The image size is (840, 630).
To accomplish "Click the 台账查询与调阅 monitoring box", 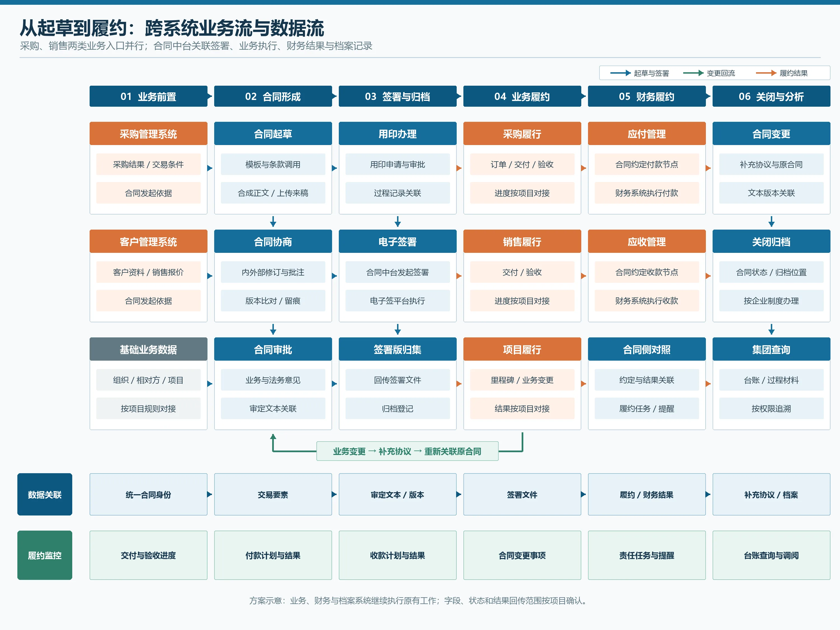I will tap(771, 555).
